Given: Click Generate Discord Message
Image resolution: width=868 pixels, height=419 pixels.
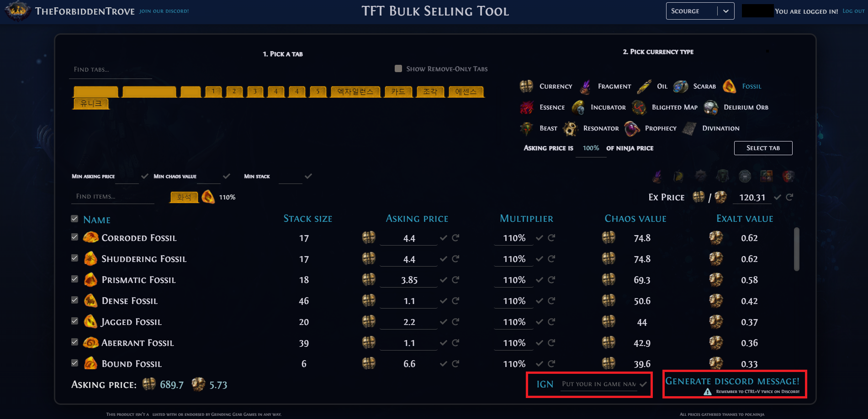Looking at the screenshot, I should 732,381.
